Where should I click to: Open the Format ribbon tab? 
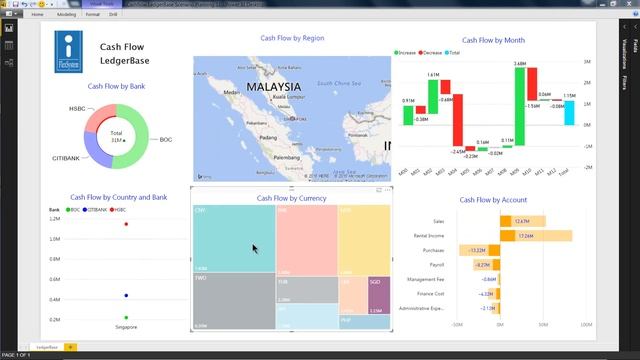click(93, 14)
